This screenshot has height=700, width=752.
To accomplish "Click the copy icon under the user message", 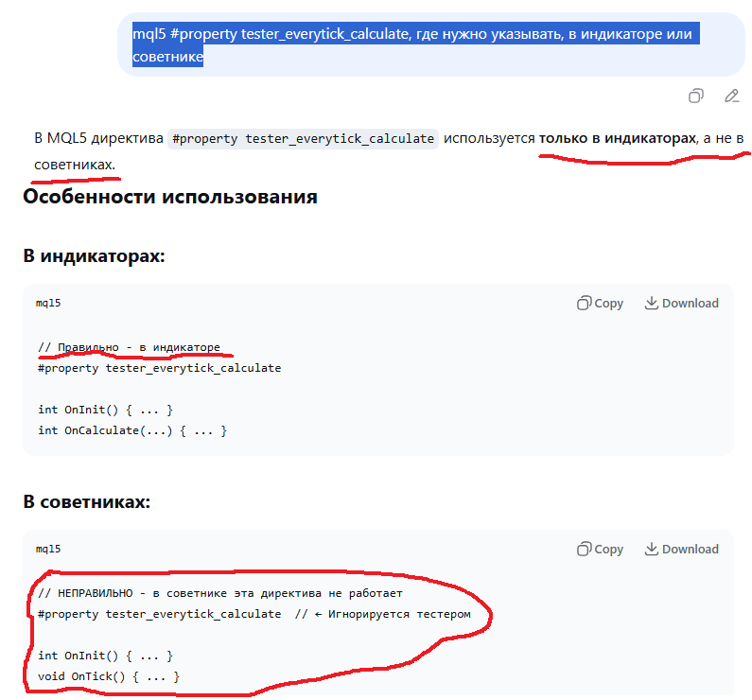I will coord(696,96).
